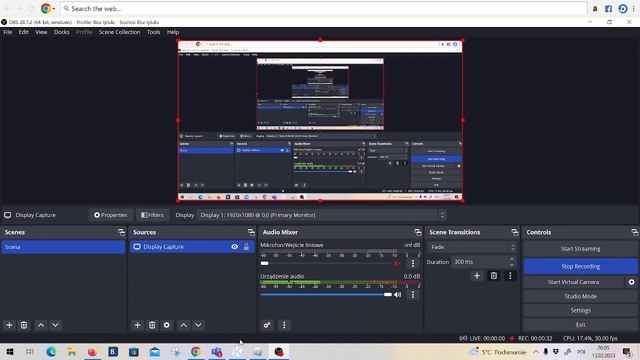Open the File menu
The height and width of the screenshot is (360, 640).
click(x=8, y=32)
